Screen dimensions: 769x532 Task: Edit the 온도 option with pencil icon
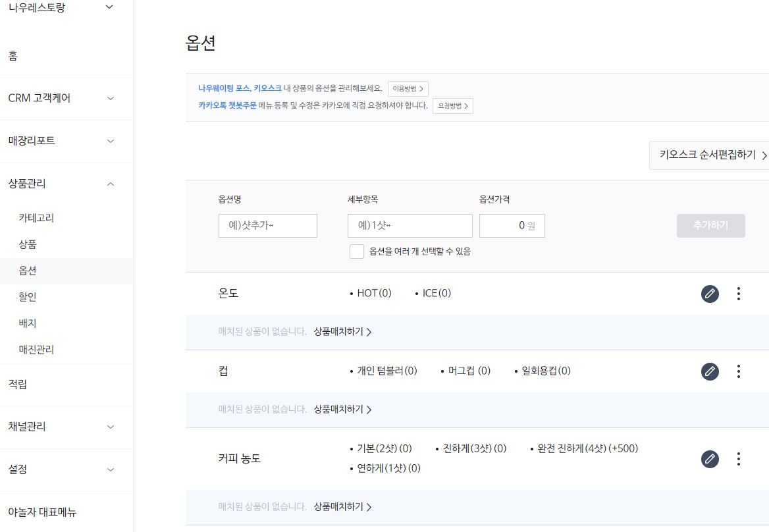point(710,294)
